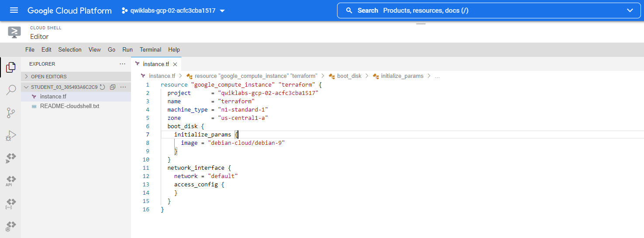The image size is (644, 238).
Task: Select instance.tf in the file explorer
Action: (76, 97)
